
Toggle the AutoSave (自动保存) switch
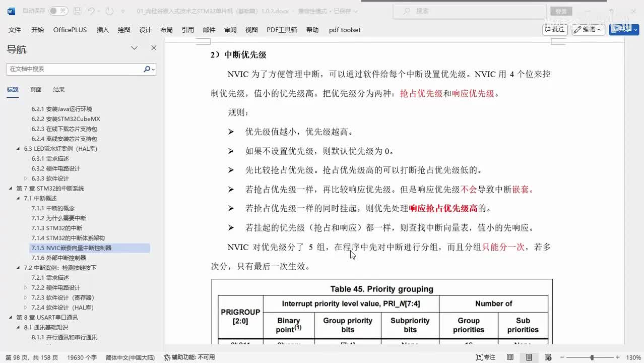[58, 11]
